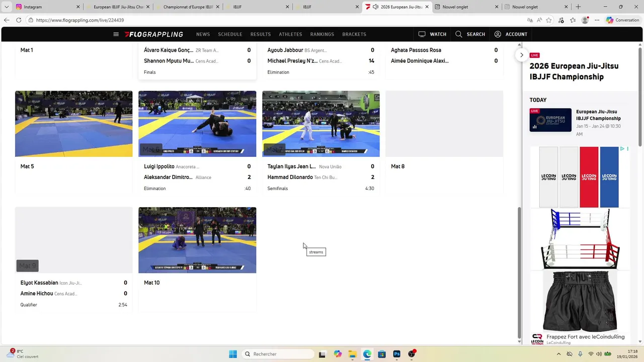Viewport: 644px width, 362px height.
Task: Open Photoshop from the taskbar
Action: (x=396, y=354)
